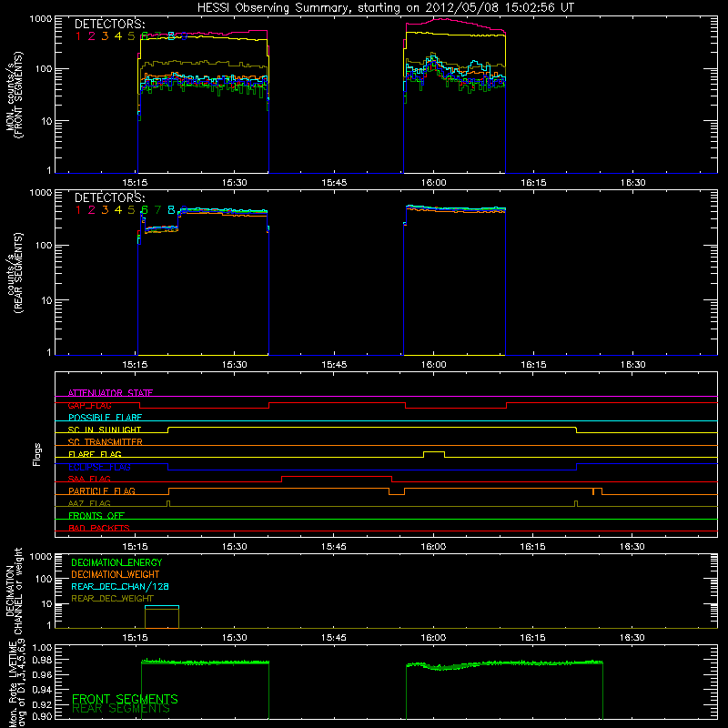728x728 pixels.
Task: Click DETECTORS: label in rear segments panel
Action: tap(109, 197)
